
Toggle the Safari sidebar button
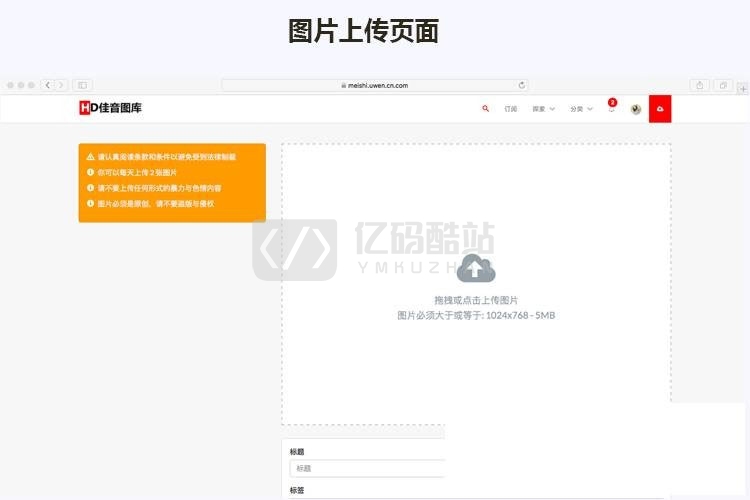coord(82,85)
